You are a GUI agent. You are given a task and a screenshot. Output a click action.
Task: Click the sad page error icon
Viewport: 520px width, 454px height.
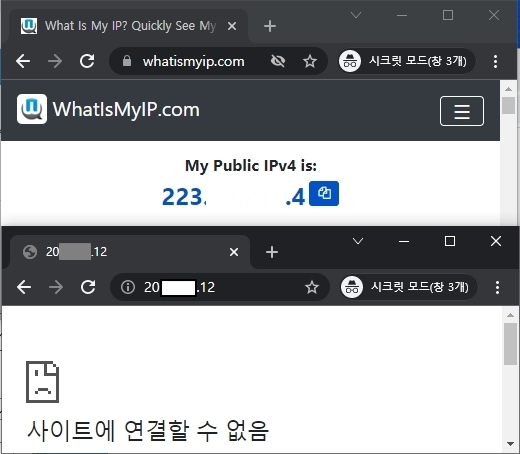(x=43, y=382)
